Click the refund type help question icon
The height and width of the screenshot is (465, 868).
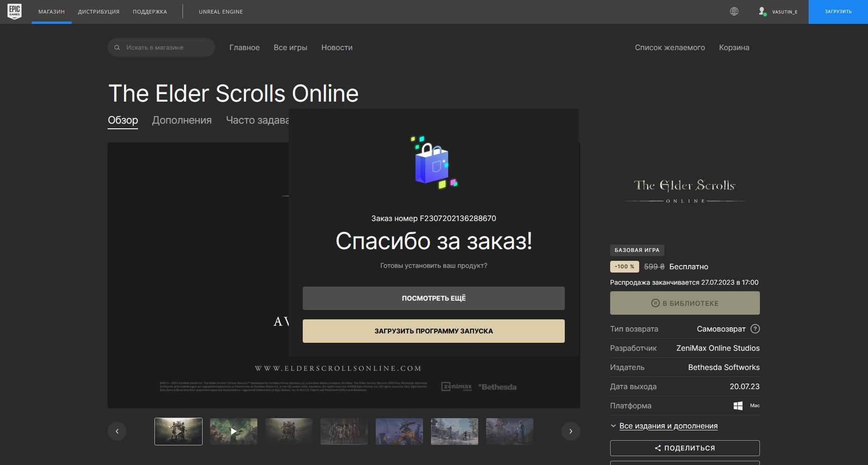click(x=755, y=329)
